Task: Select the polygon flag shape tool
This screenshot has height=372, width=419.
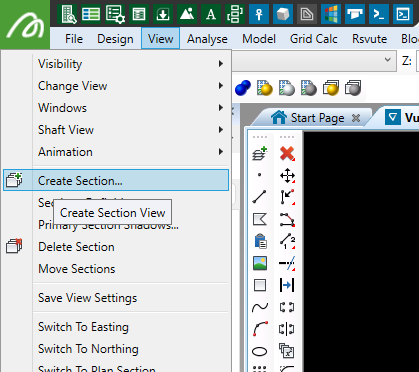Action: click(x=260, y=219)
